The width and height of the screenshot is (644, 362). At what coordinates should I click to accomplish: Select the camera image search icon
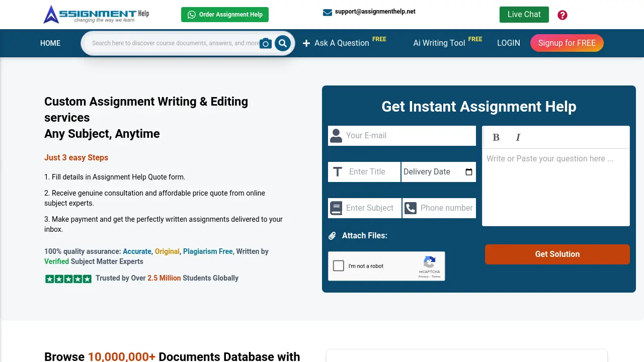tap(266, 43)
